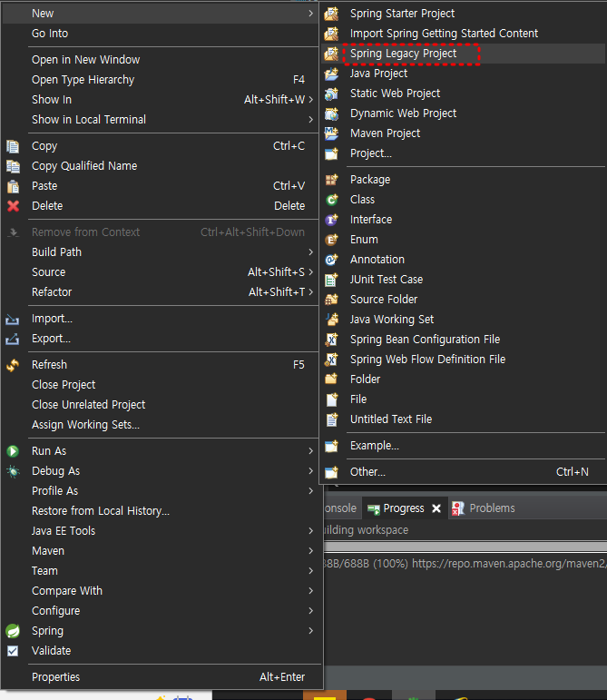Click the Spring Legacy Project icon
The height and width of the screenshot is (700, 607).
pyautogui.click(x=331, y=54)
